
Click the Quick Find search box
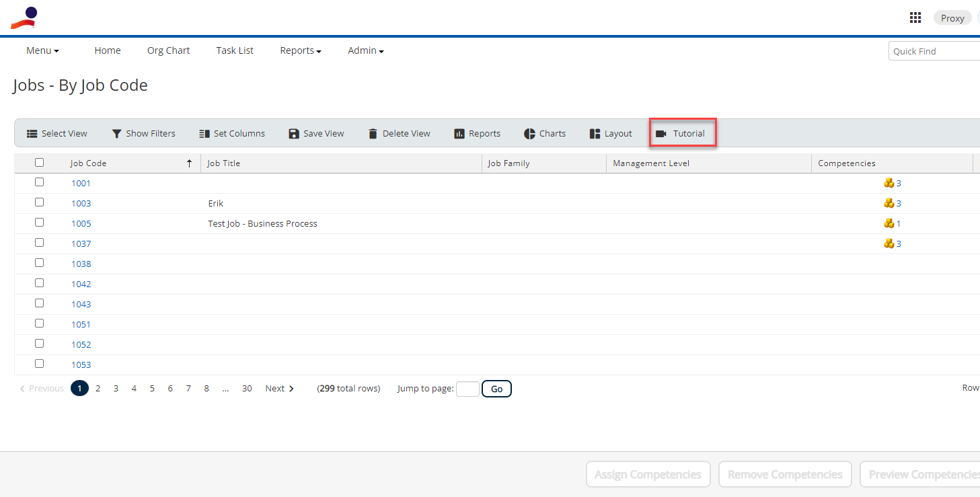pos(934,51)
